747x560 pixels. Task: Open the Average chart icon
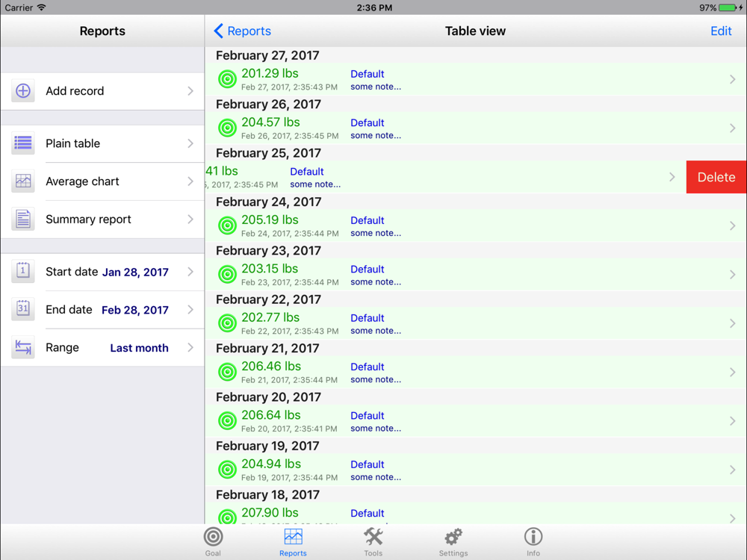23,181
